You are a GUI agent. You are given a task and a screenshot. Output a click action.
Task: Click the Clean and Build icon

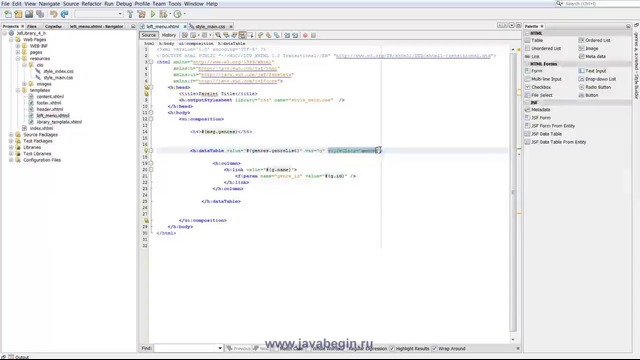click(141, 14)
